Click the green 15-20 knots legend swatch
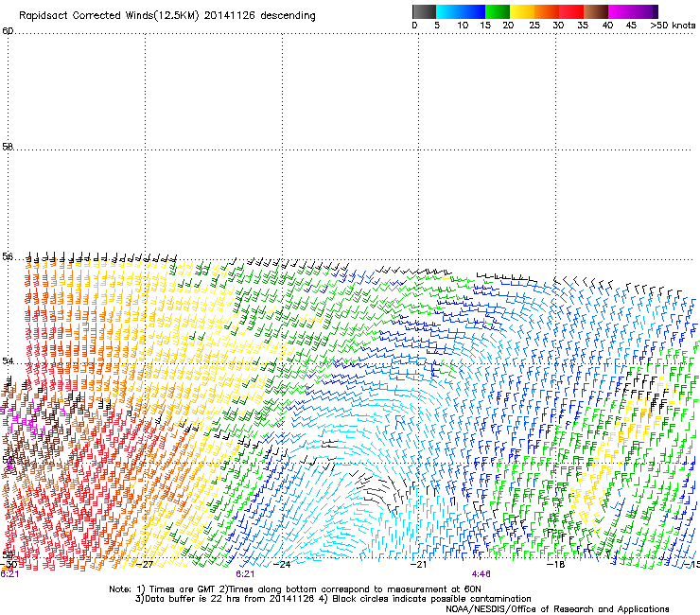Image resolution: width=700 pixels, height=615 pixels. pos(498,11)
